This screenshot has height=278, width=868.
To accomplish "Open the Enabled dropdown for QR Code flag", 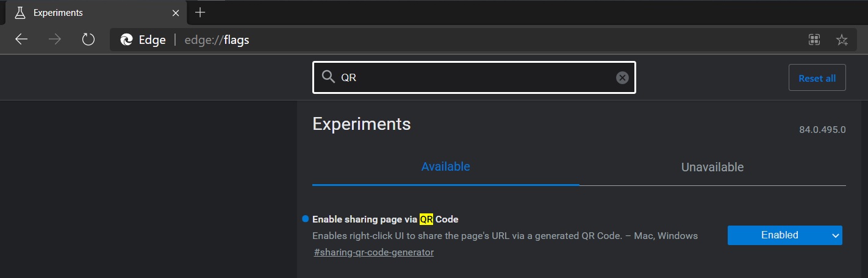I will [x=784, y=235].
